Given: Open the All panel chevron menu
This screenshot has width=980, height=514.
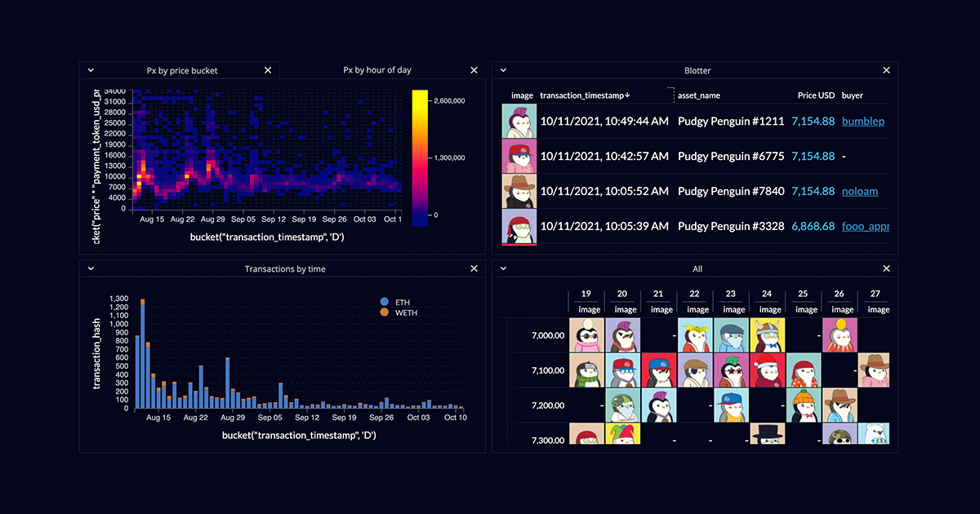Looking at the screenshot, I should tap(503, 268).
